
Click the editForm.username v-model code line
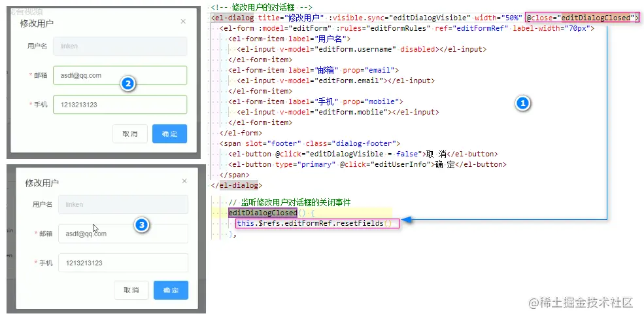(x=362, y=49)
